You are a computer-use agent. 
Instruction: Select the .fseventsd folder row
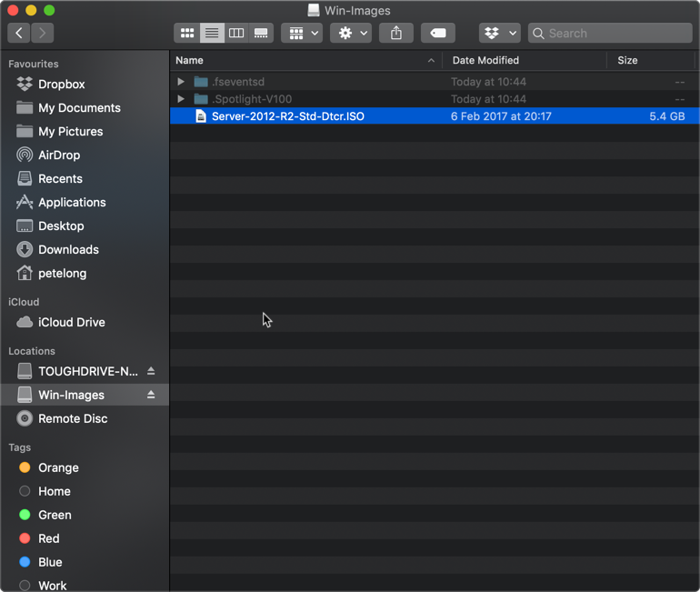click(435, 82)
